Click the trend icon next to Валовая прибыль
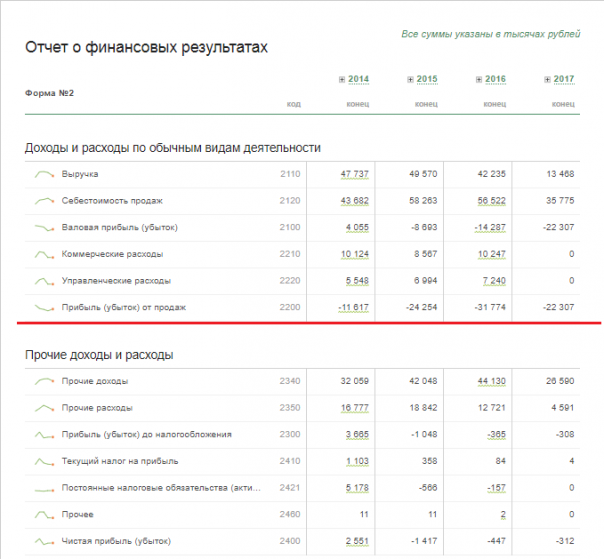The image size is (604, 559). 45,228
